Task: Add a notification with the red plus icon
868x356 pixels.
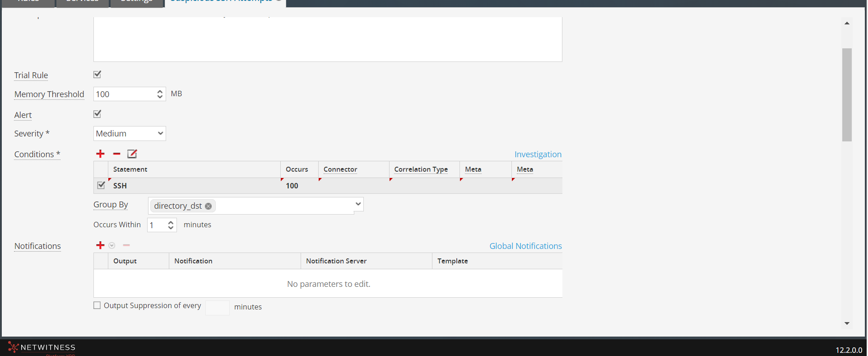Action: (100, 245)
